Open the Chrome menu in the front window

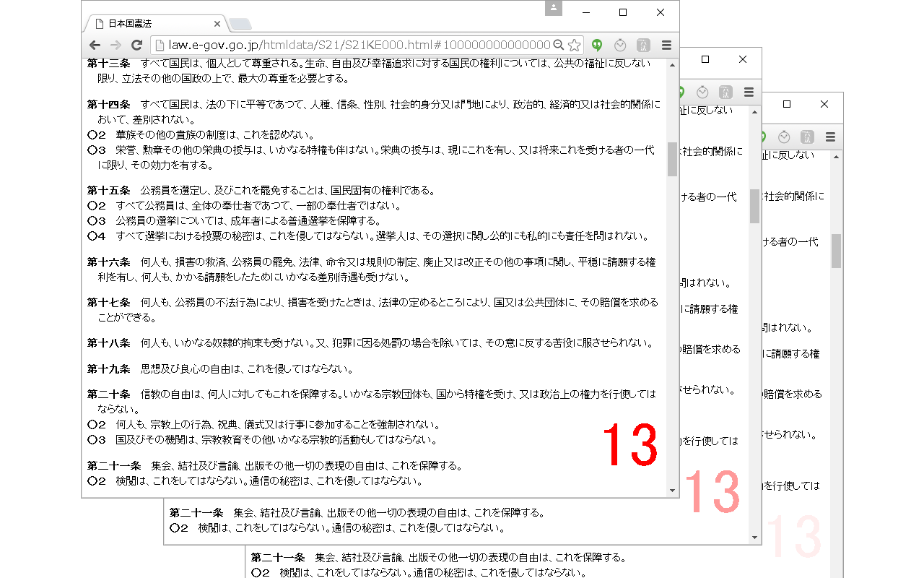[666, 45]
